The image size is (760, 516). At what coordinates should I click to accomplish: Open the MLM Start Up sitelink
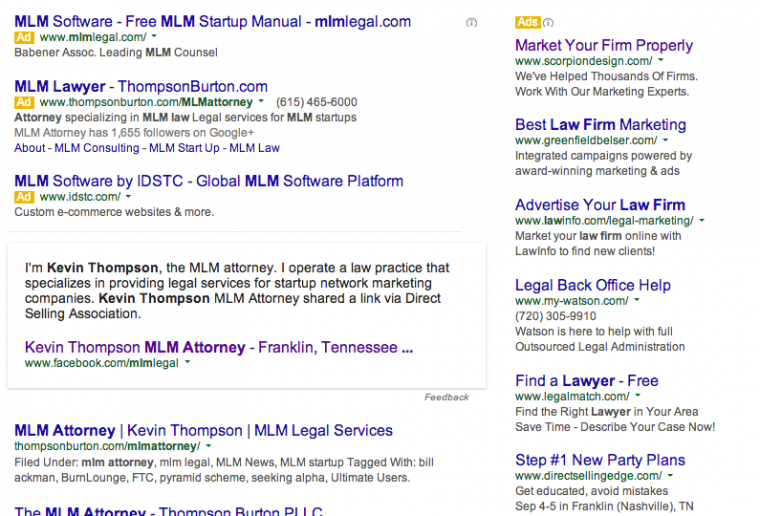coord(184,148)
